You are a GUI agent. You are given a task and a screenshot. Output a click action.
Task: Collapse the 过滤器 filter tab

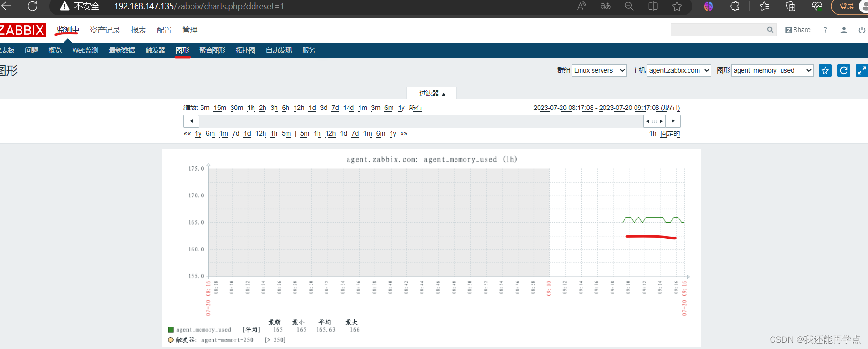(432, 93)
